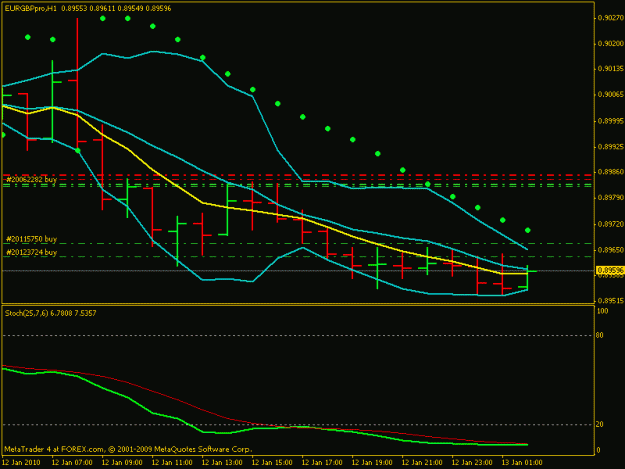
Task: Click the 0.89995 price axis label
Action: [610, 121]
